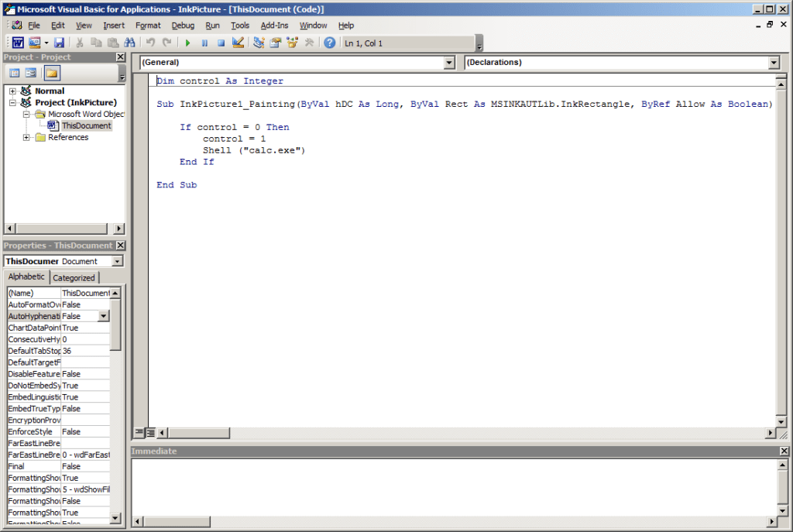Click the Paste clipboard icon
793x532 pixels.
[113, 43]
